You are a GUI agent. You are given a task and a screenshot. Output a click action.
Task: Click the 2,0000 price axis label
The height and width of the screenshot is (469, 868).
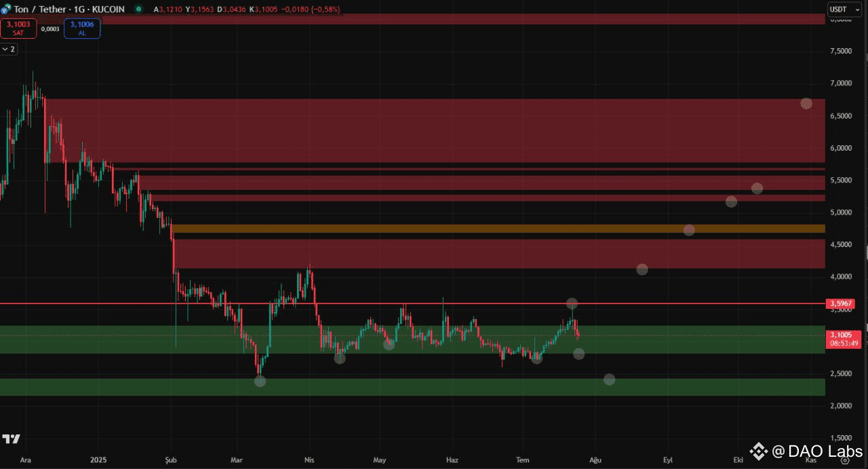841,406
